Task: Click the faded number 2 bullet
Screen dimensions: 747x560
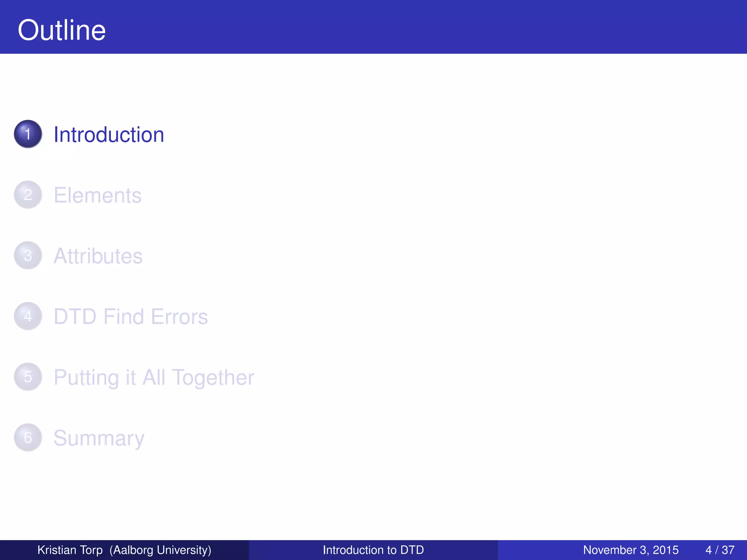Action: (x=28, y=195)
